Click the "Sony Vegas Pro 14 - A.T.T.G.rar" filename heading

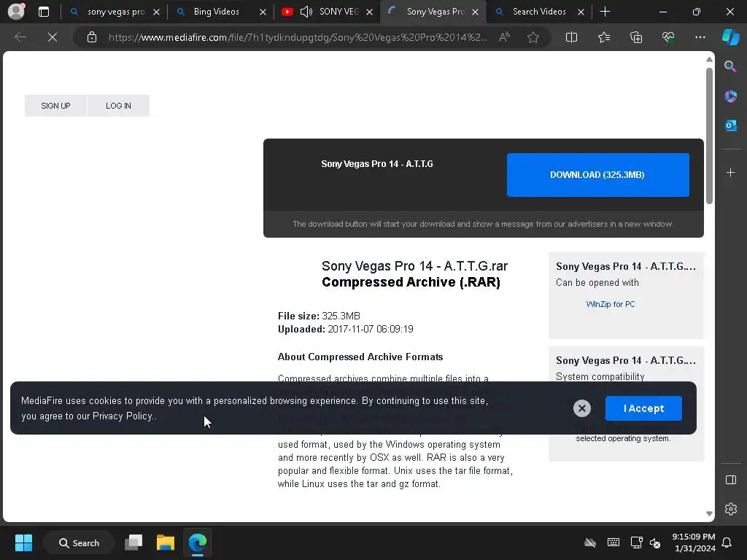(x=414, y=265)
